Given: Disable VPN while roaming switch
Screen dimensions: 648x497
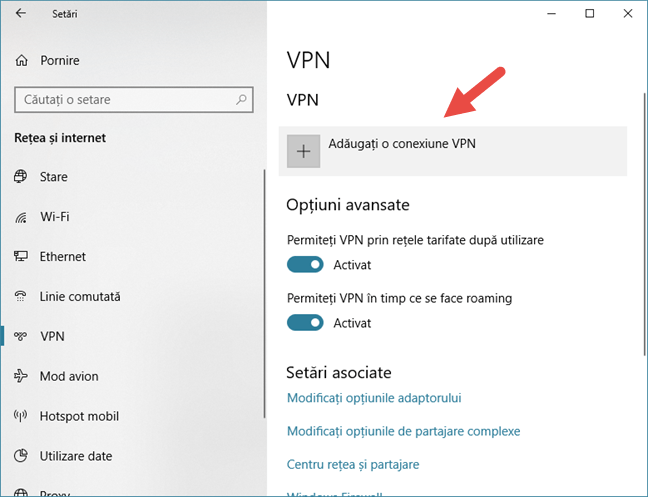Looking at the screenshot, I should [x=305, y=323].
